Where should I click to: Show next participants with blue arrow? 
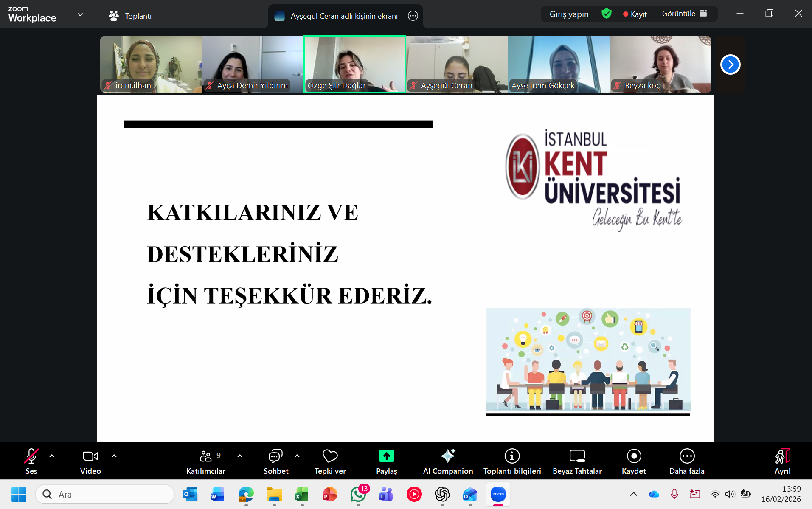point(730,65)
